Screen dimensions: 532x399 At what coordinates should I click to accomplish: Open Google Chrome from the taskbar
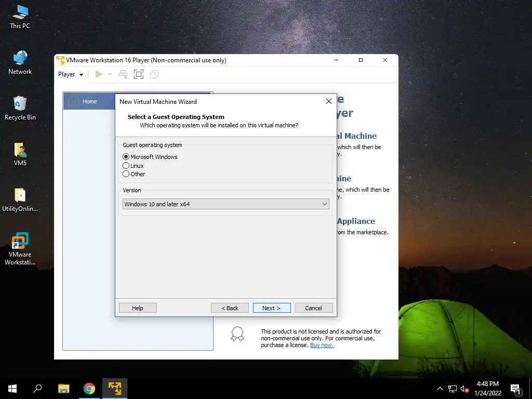(x=89, y=389)
